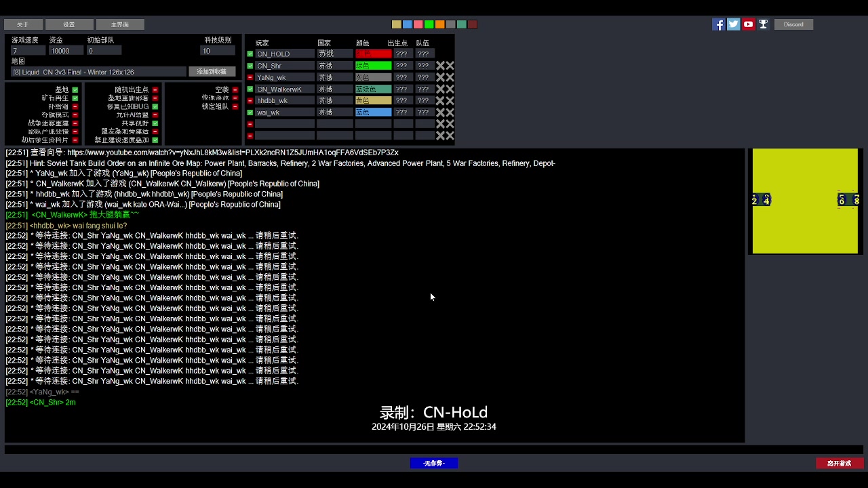Image resolution: width=868 pixels, height=488 pixels.
Task: Toggle ready status for CN_HOLD
Action: coord(250,54)
